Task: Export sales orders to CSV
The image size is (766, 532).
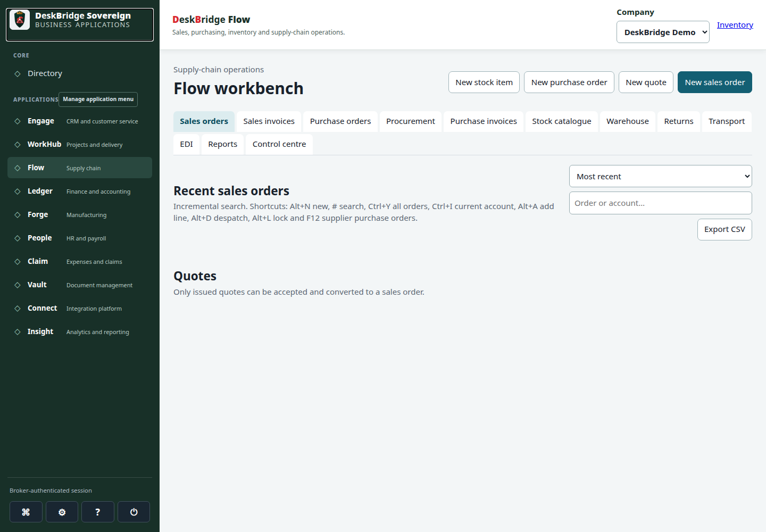Action: click(x=725, y=229)
